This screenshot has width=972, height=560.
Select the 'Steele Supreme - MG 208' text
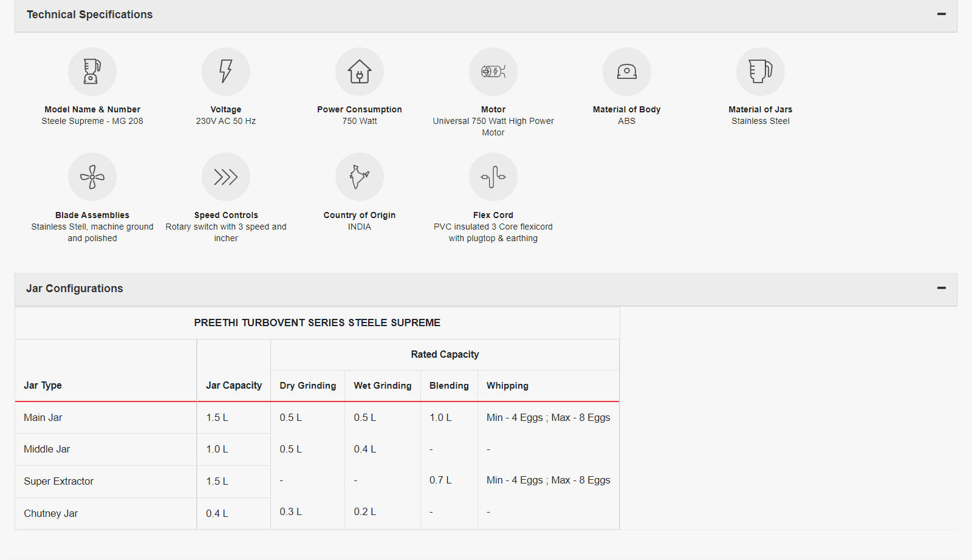92,121
